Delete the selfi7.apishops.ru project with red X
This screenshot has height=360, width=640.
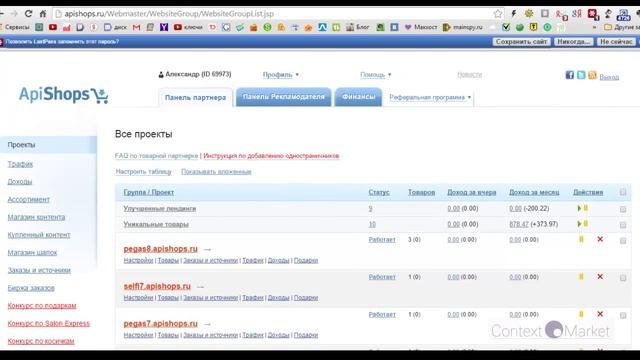600,277
